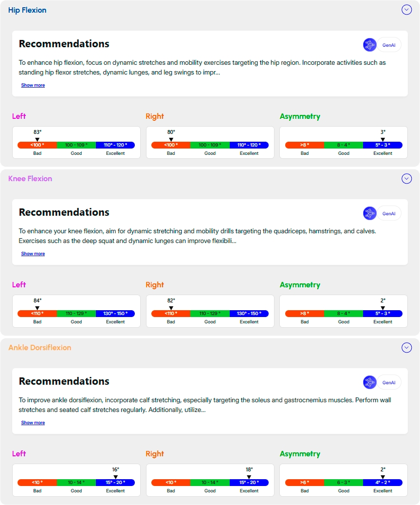Collapse the Knee Flexion section chevron
Image resolution: width=420 pixels, height=505 pixels.
click(x=407, y=179)
